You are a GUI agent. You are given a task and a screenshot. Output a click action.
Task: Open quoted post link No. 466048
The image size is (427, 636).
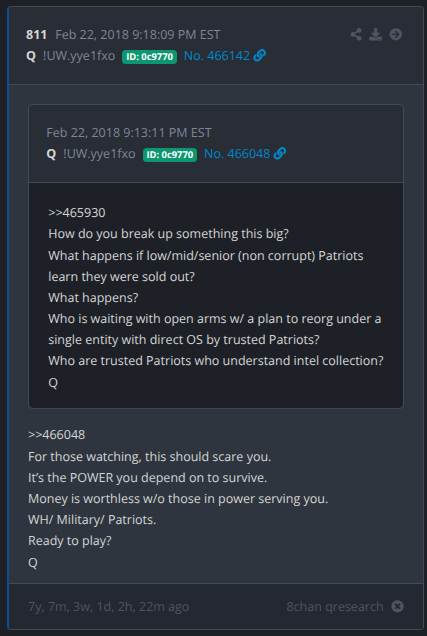(237, 154)
